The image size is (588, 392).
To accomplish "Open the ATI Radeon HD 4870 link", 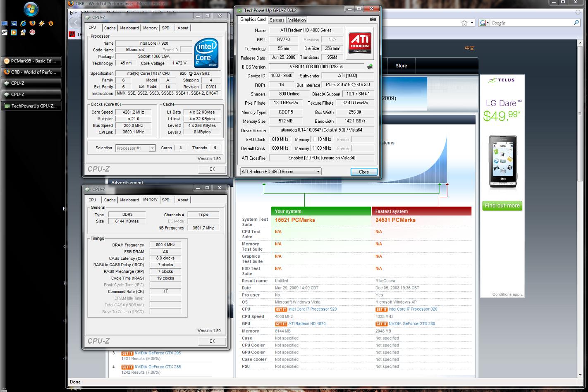I will [x=306, y=324].
